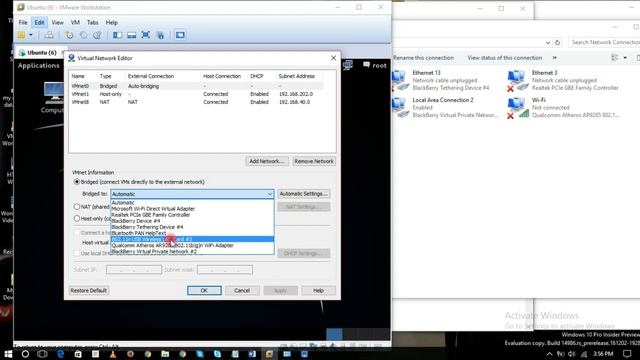Click the Subnet IP input field

tap(134, 270)
